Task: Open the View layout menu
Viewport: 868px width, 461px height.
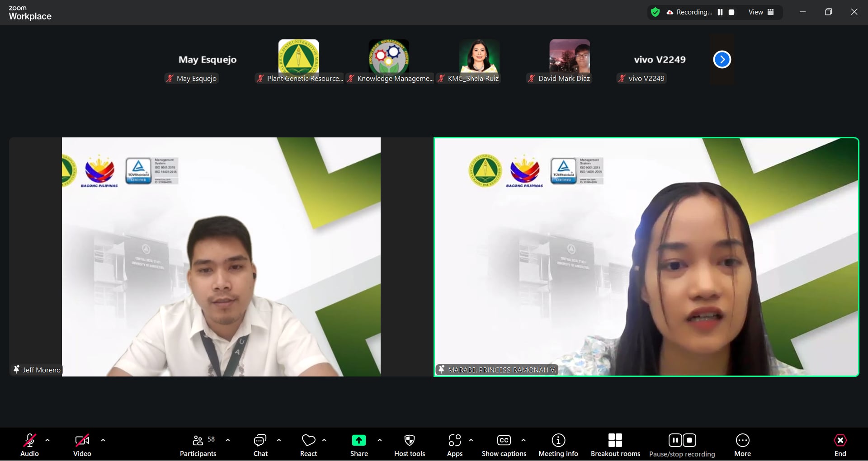Action: (x=761, y=12)
